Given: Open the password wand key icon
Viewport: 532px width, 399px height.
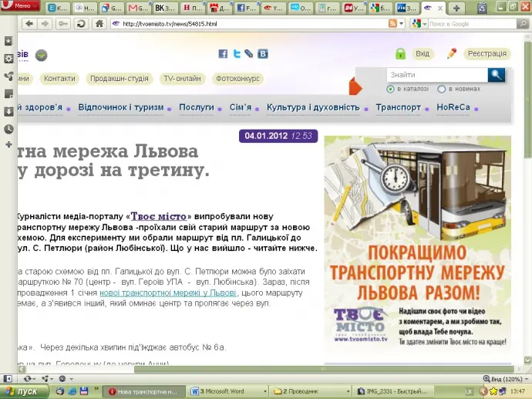Looking at the screenshot, I should point(62,24).
